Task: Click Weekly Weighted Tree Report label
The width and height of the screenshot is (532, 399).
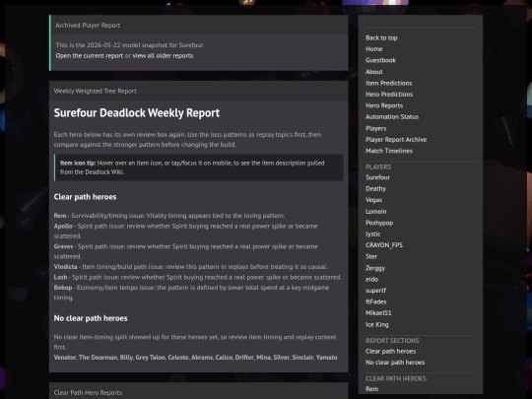Action: pos(95,91)
